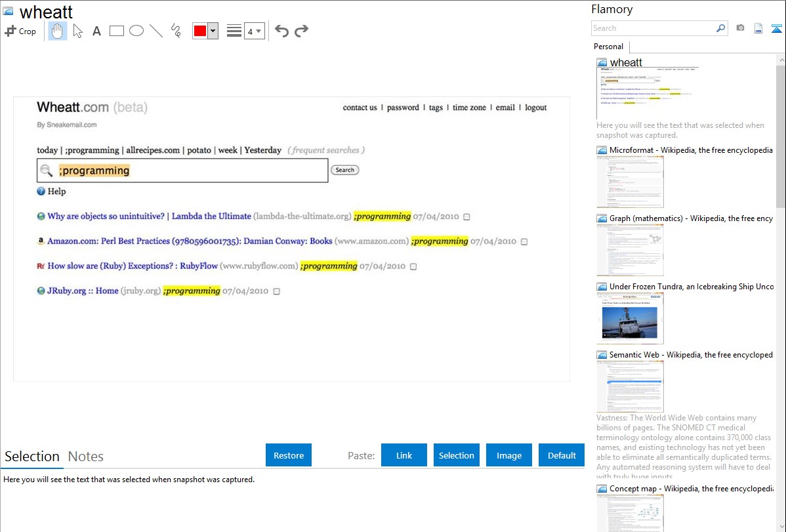Image resolution: width=786 pixels, height=532 pixels.
Task: Select the Crop tool
Action: click(20, 31)
